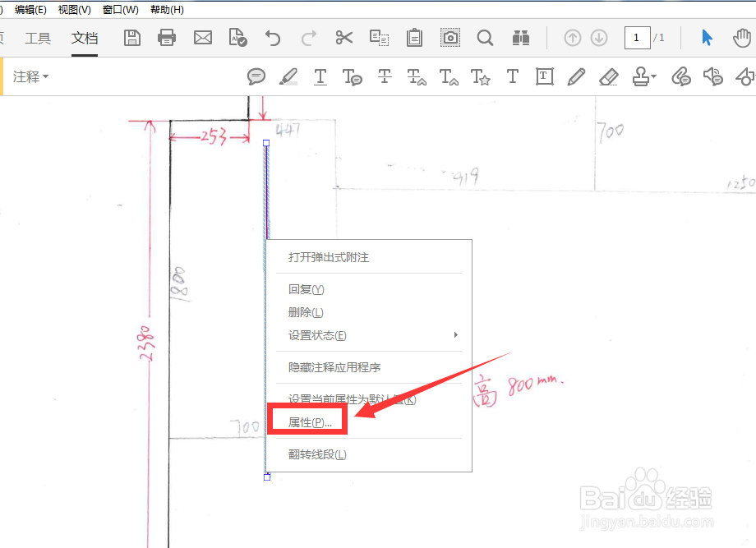
Task: Select the text tool with star
Action: pos(481,76)
